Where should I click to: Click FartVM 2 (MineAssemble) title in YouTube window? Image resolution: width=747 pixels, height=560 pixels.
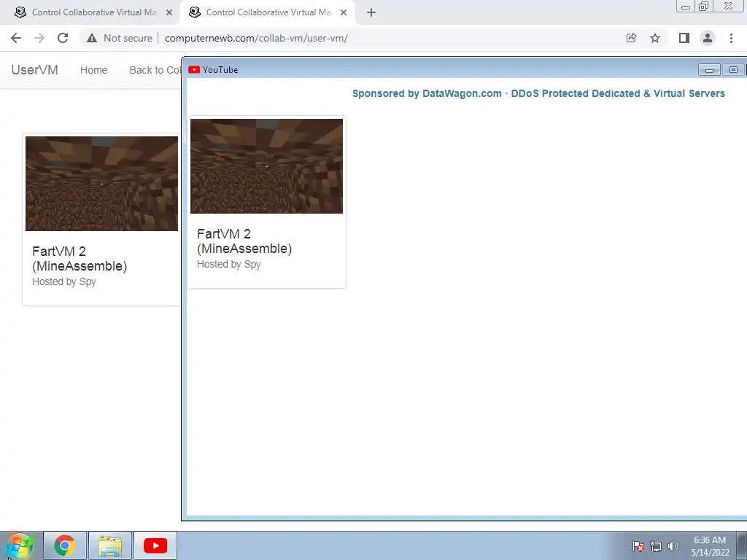click(x=244, y=241)
